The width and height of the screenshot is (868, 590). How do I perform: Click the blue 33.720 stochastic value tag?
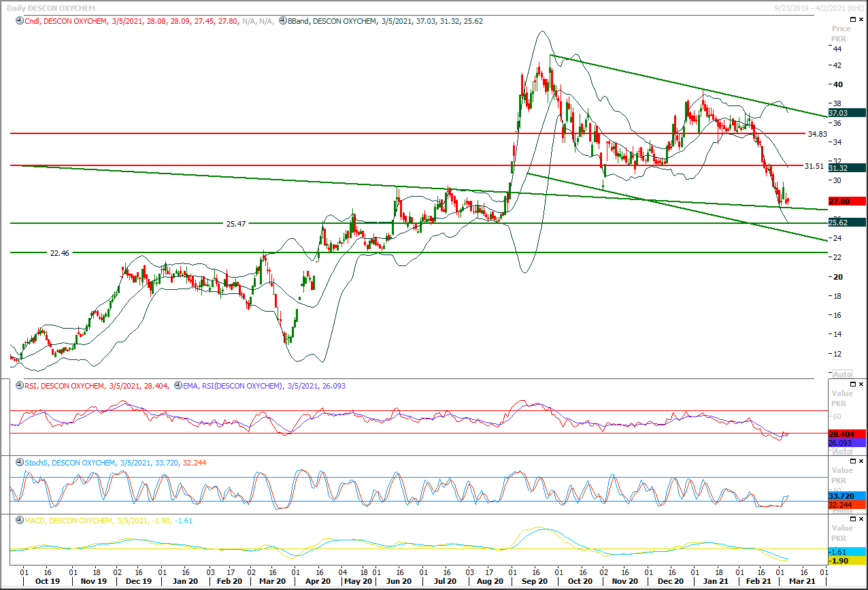(x=847, y=496)
